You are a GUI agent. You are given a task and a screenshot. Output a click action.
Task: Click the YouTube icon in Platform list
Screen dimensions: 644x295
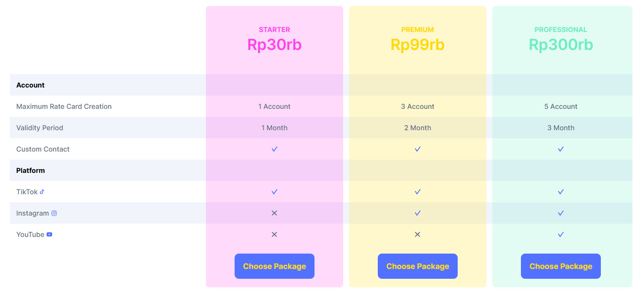pos(50,234)
